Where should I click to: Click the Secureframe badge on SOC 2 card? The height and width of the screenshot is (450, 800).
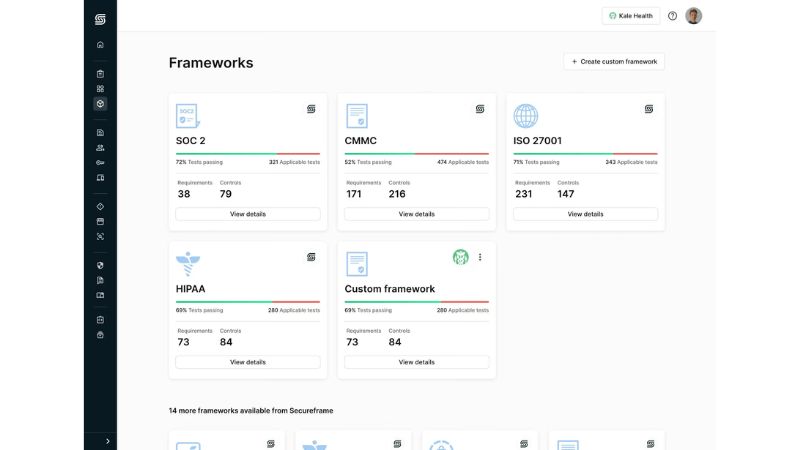pos(311,109)
